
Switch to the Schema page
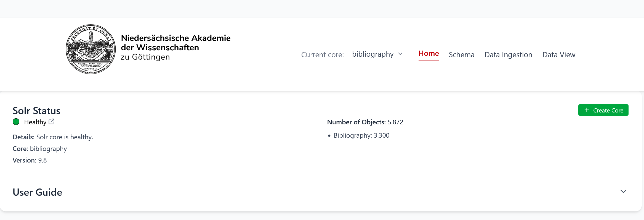pos(461,55)
